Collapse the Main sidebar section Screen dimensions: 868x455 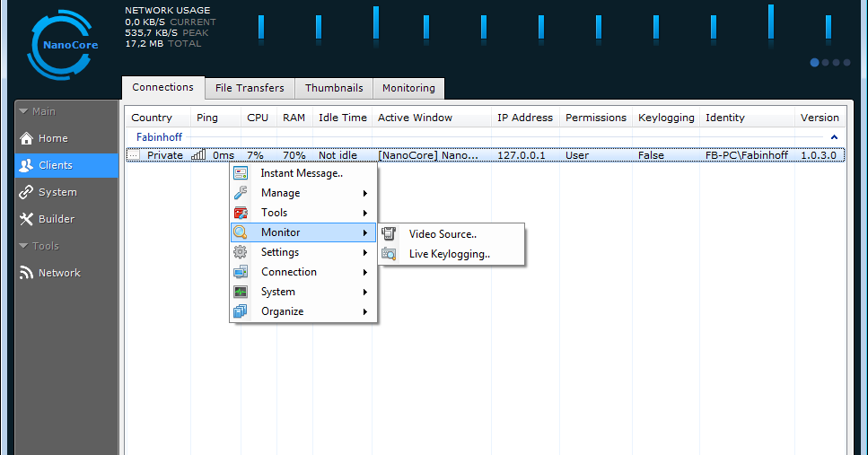pos(23,111)
